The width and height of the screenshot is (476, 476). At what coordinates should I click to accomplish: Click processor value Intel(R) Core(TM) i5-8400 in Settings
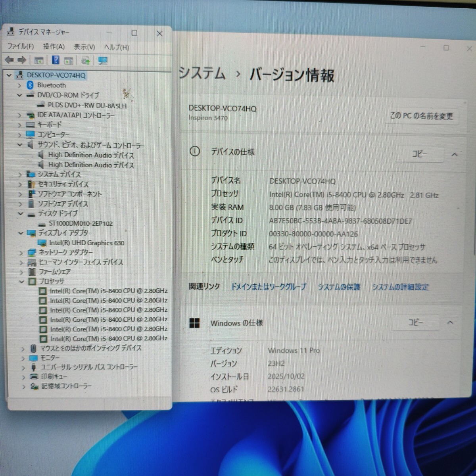(354, 195)
